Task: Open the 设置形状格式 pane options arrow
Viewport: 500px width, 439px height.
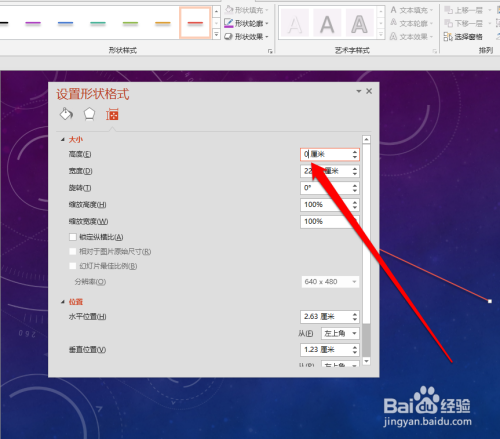Action: (359, 91)
